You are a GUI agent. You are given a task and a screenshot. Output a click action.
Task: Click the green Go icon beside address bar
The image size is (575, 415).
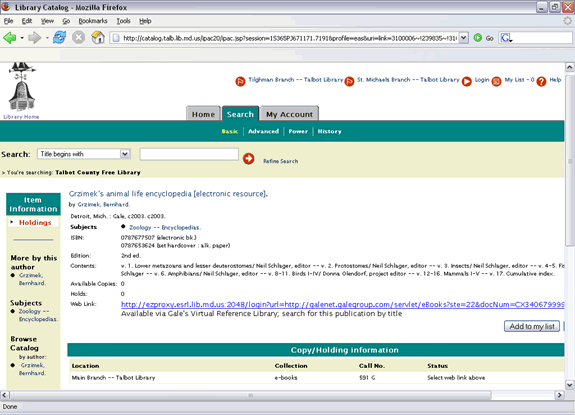click(x=478, y=38)
